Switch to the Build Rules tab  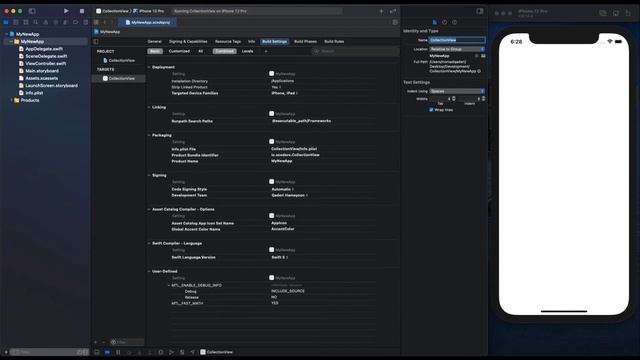click(334, 42)
